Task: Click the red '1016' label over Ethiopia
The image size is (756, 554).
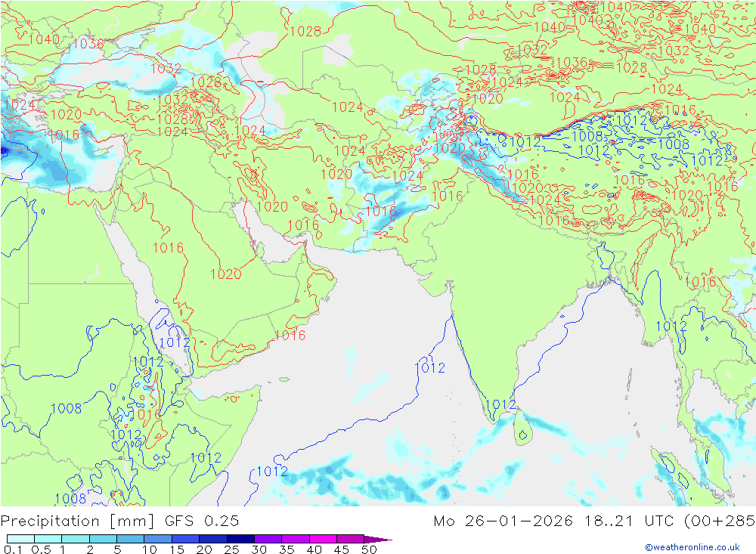Action: click(145, 414)
